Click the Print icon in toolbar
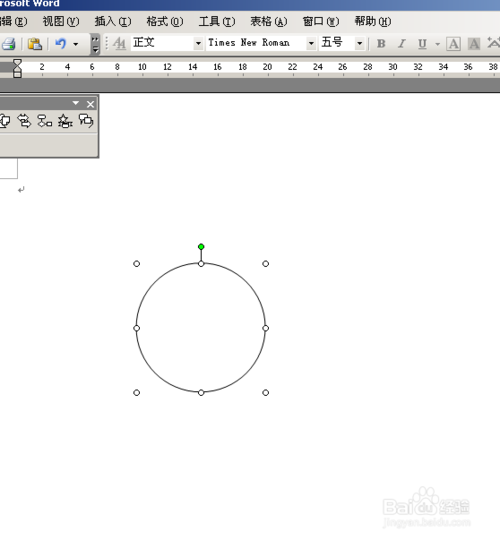Image resolution: width=500 pixels, height=540 pixels. point(9,44)
